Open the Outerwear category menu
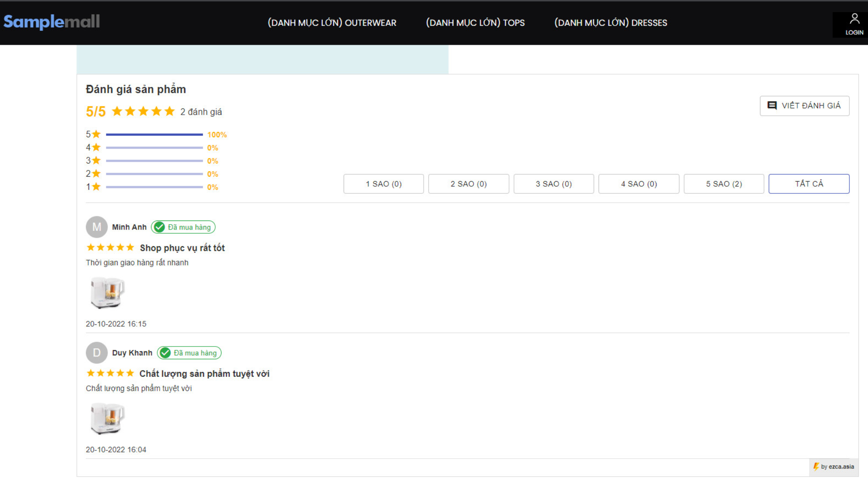Image resolution: width=868 pixels, height=488 pixels. click(x=332, y=23)
